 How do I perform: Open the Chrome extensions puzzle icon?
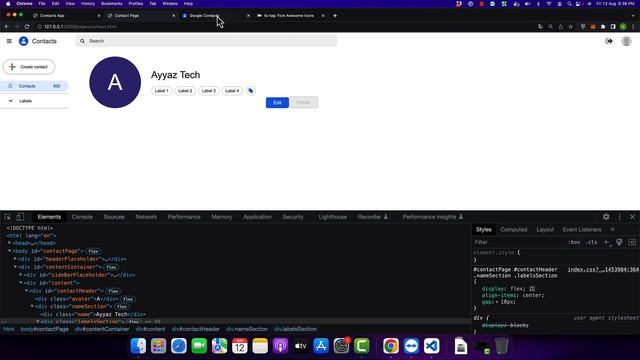pyautogui.click(x=603, y=27)
